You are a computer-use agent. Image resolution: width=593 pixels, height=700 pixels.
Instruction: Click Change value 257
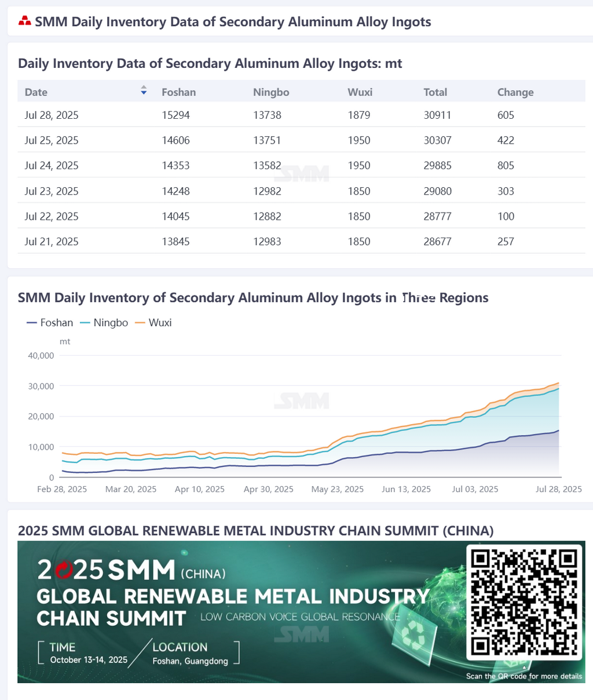pyautogui.click(x=506, y=242)
